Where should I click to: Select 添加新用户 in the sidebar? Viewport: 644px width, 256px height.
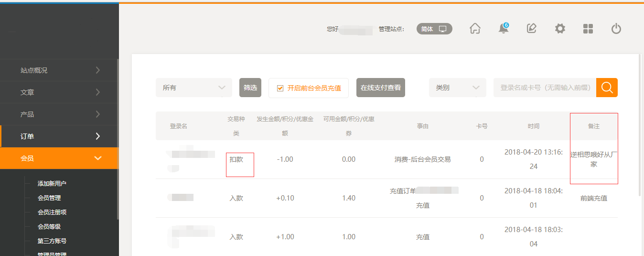pyautogui.click(x=52, y=184)
